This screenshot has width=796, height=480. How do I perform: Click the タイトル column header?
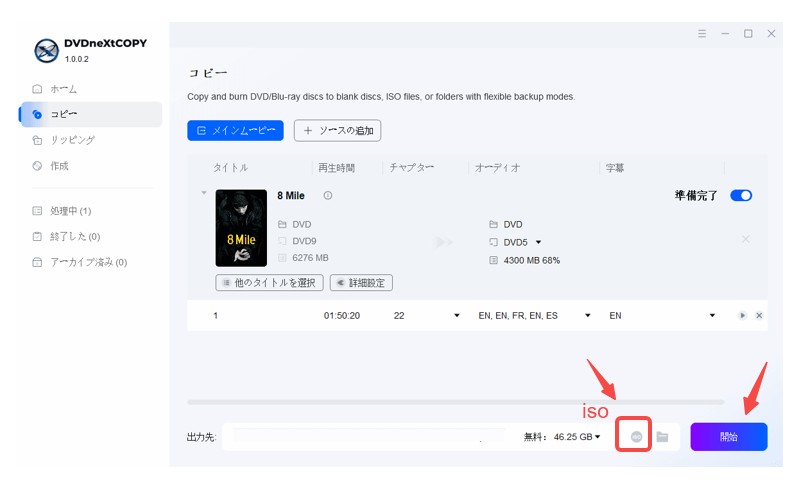click(x=230, y=167)
